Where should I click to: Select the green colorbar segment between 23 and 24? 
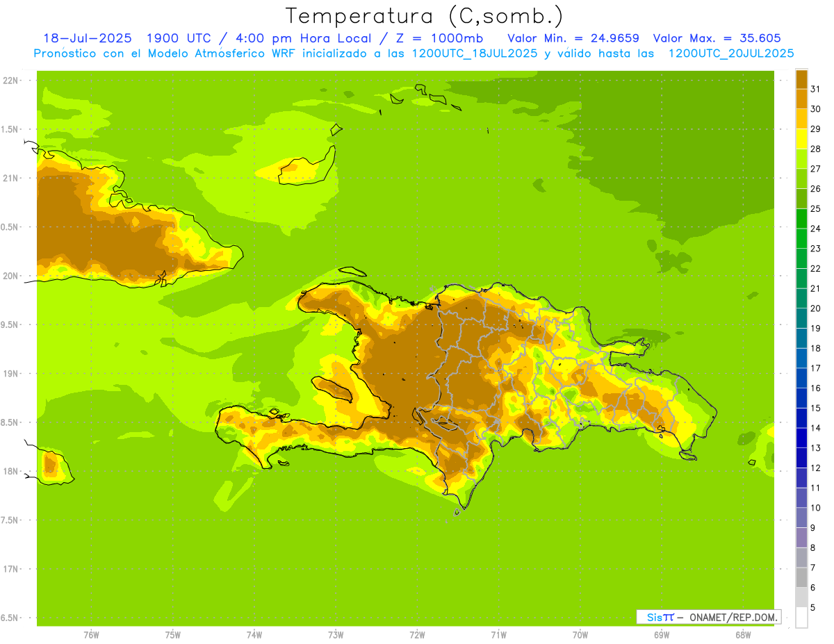tap(801, 238)
